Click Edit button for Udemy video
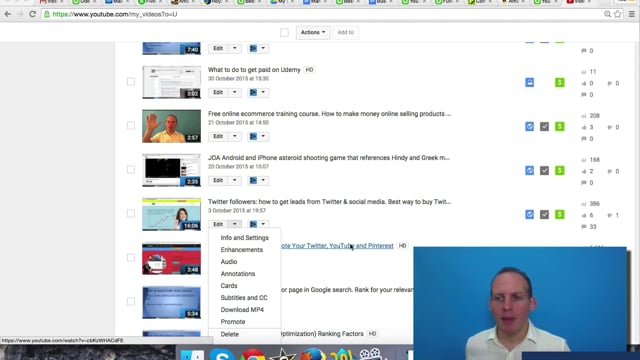The image size is (640, 360). point(218,92)
